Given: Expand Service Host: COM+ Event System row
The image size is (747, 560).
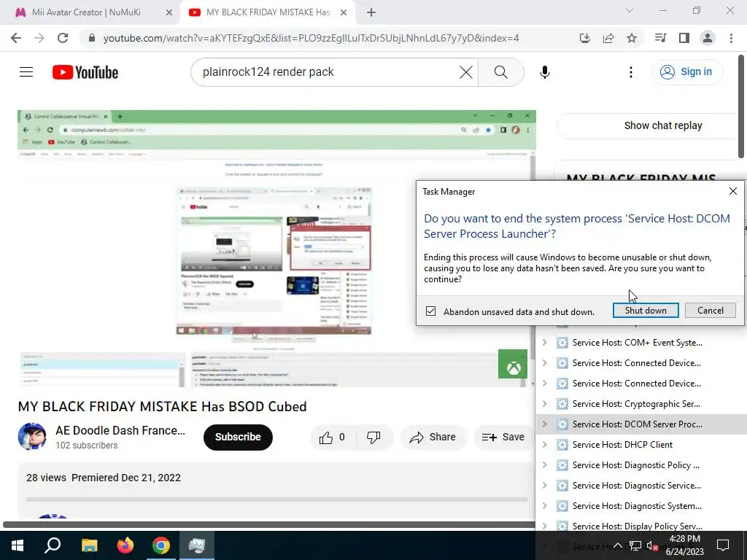Looking at the screenshot, I should pos(544,343).
